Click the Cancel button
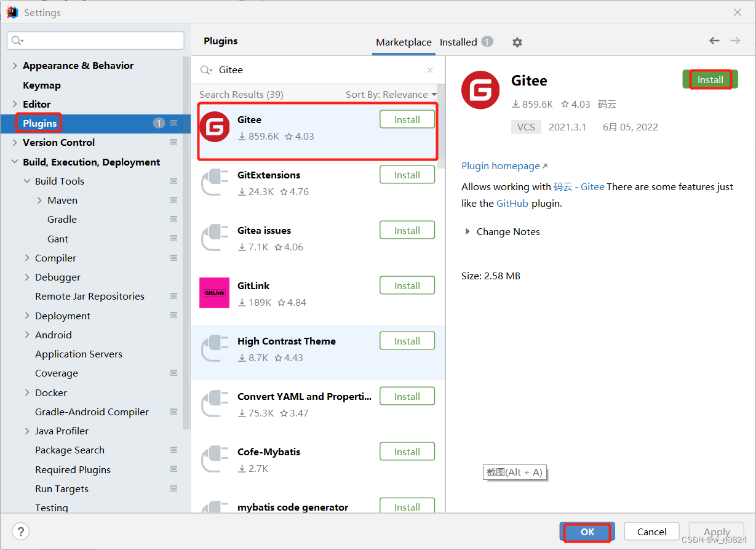Image resolution: width=756 pixels, height=550 pixels. pos(652,532)
